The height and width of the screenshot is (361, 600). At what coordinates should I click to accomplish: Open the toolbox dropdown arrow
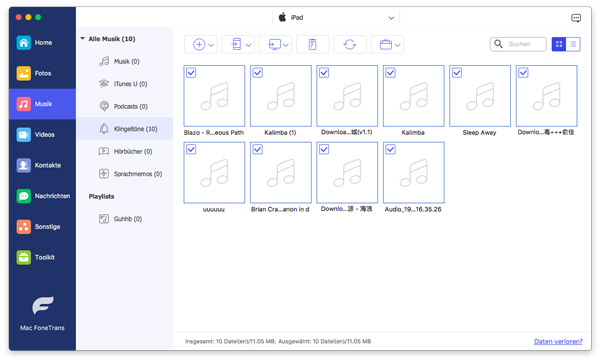coord(398,45)
